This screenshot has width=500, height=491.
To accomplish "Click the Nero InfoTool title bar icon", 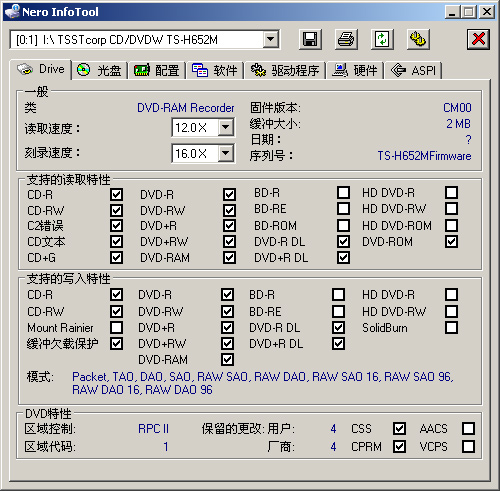I will point(12,12).
